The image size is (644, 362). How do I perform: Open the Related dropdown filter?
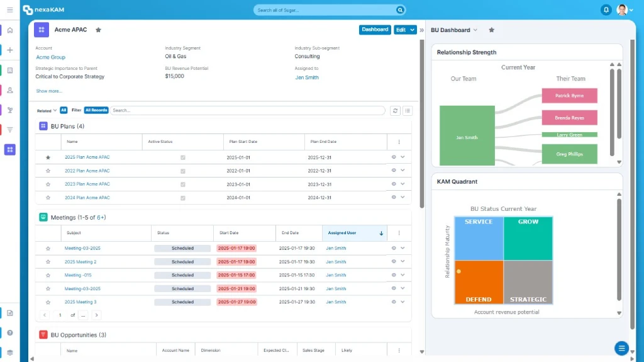pos(47,111)
